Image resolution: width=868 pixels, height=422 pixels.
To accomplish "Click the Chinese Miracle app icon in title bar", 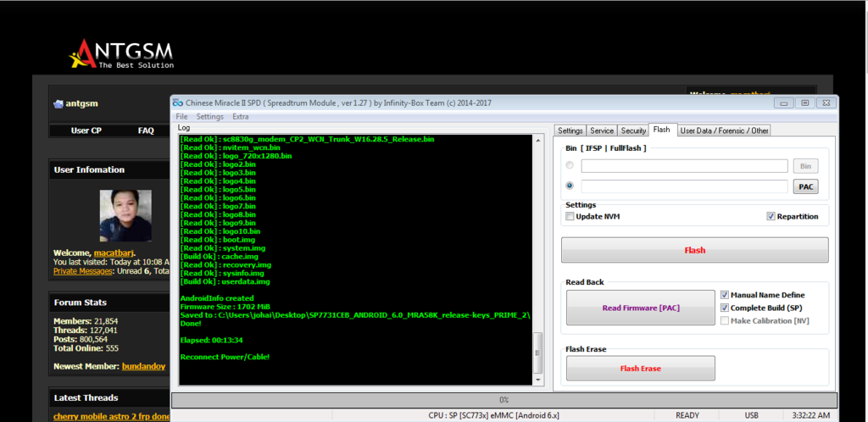I will 178,103.
